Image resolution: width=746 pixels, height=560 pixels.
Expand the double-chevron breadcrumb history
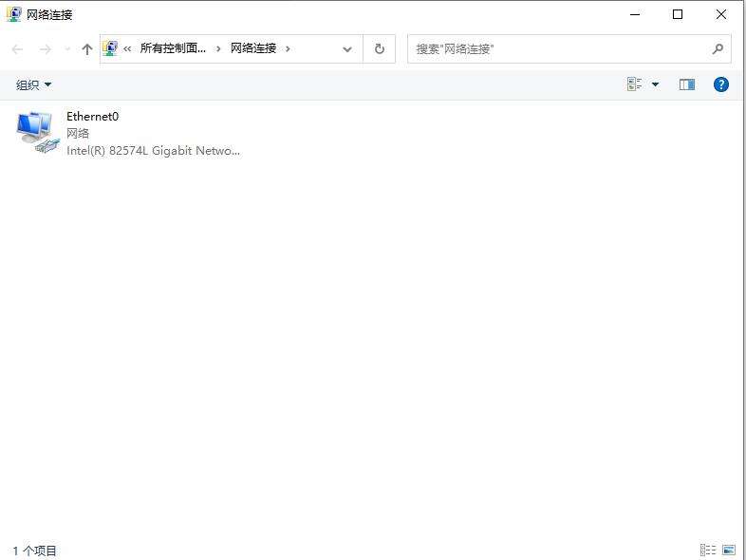tap(127, 48)
